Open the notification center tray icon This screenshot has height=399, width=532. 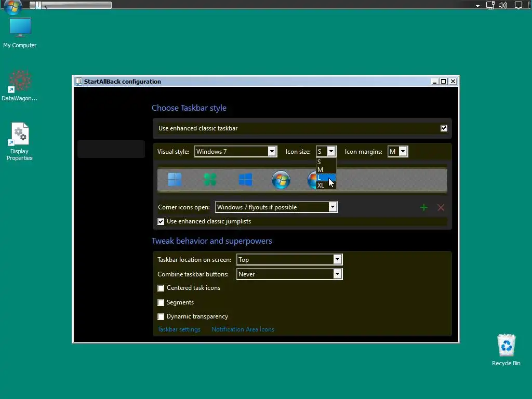coord(518,5)
